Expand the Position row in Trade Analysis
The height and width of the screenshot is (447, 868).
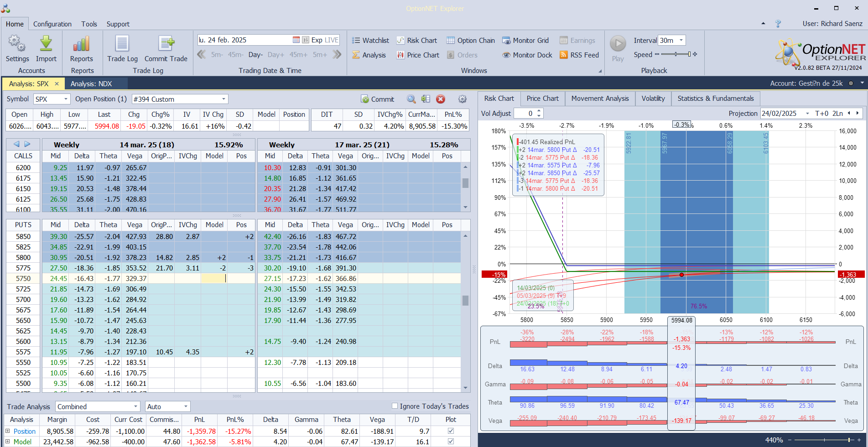(7, 431)
